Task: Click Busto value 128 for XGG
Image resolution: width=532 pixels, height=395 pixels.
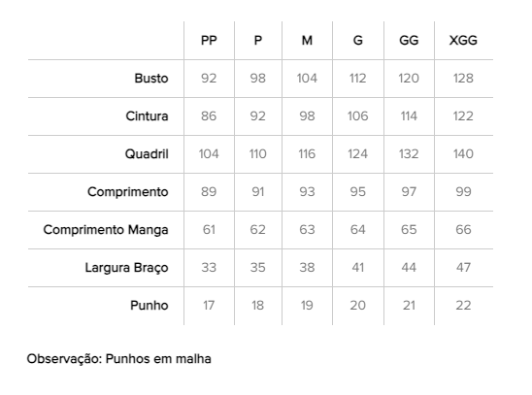Action: pos(463,79)
